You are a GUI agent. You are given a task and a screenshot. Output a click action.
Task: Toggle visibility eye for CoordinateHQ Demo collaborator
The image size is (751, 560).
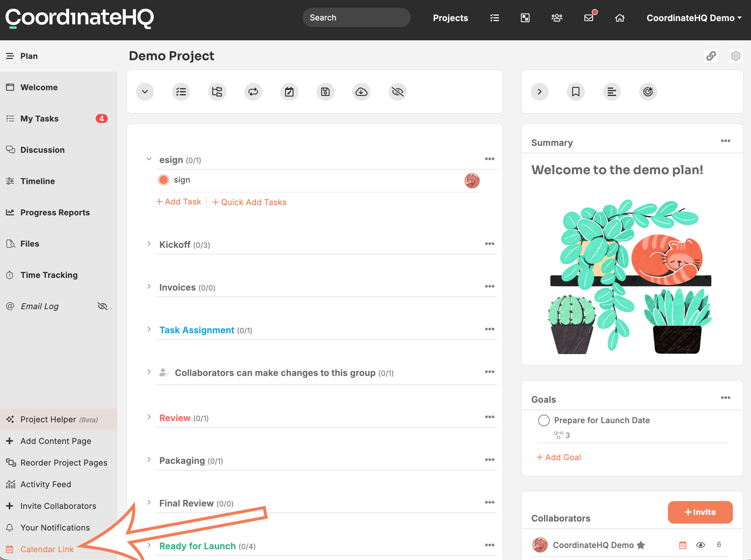point(700,545)
